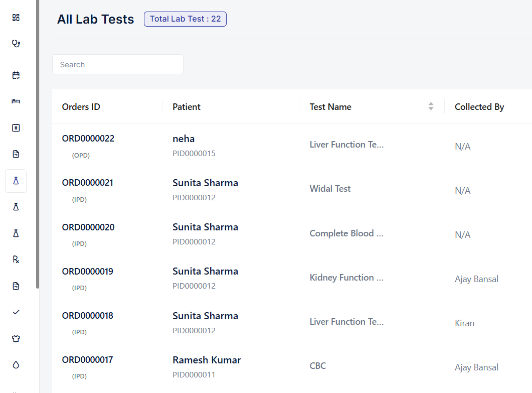Click the patient bed IPD icon
The image size is (532, 393).
pyautogui.click(x=16, y=101)
